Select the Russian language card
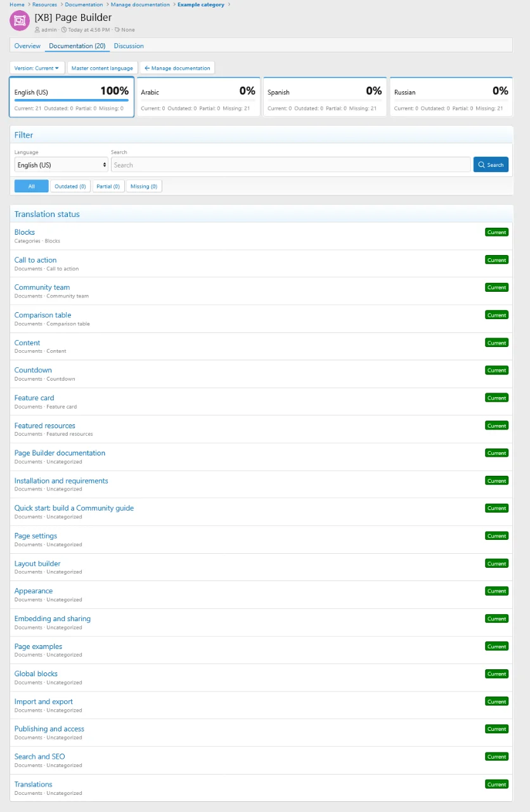Image resolution: width=530 pixels, height=812 pixels. [451, 97]
